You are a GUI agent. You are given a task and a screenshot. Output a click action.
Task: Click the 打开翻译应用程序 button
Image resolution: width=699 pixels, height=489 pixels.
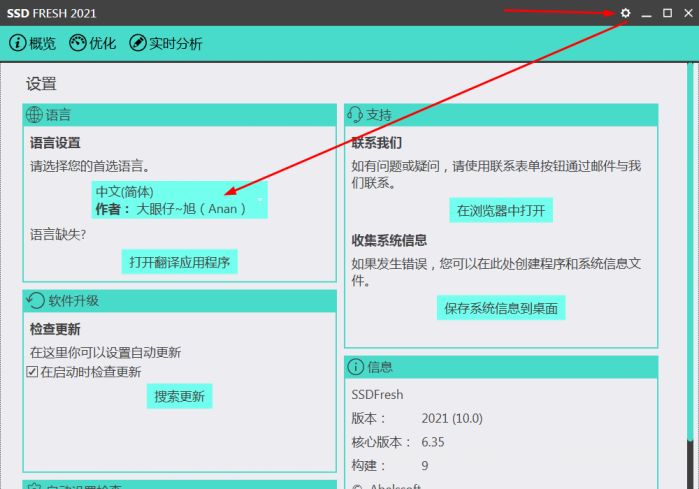(x=180, y=262)
